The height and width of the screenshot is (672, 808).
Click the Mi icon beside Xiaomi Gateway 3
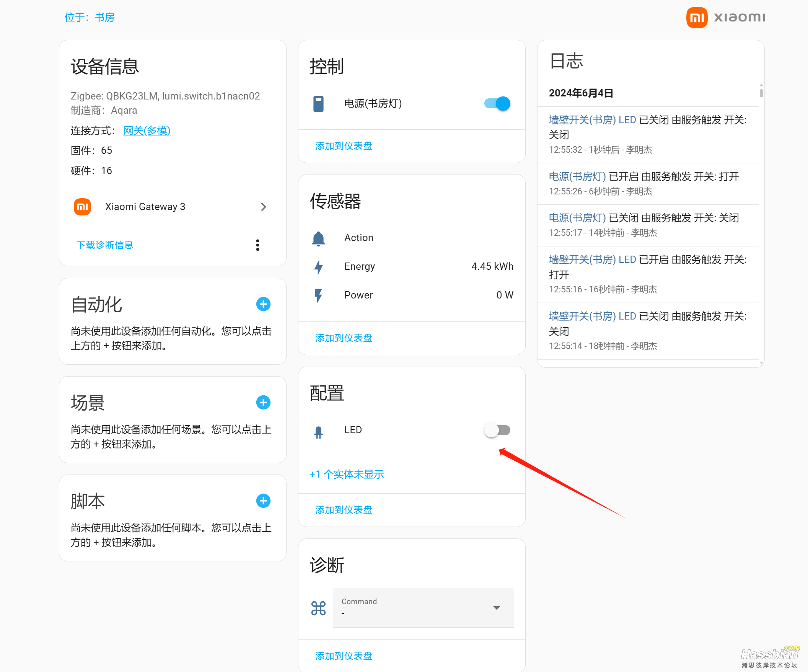pyautogui.click(x=82, y=207)
